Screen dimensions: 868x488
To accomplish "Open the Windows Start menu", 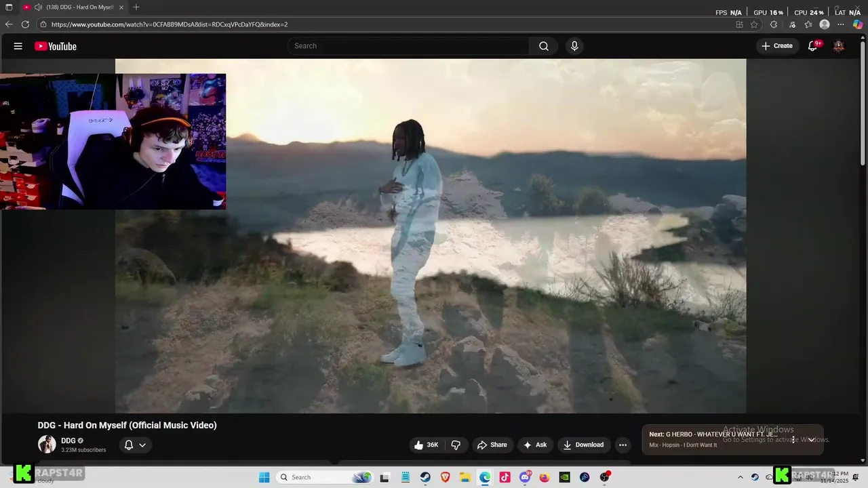I will point(264,477).
